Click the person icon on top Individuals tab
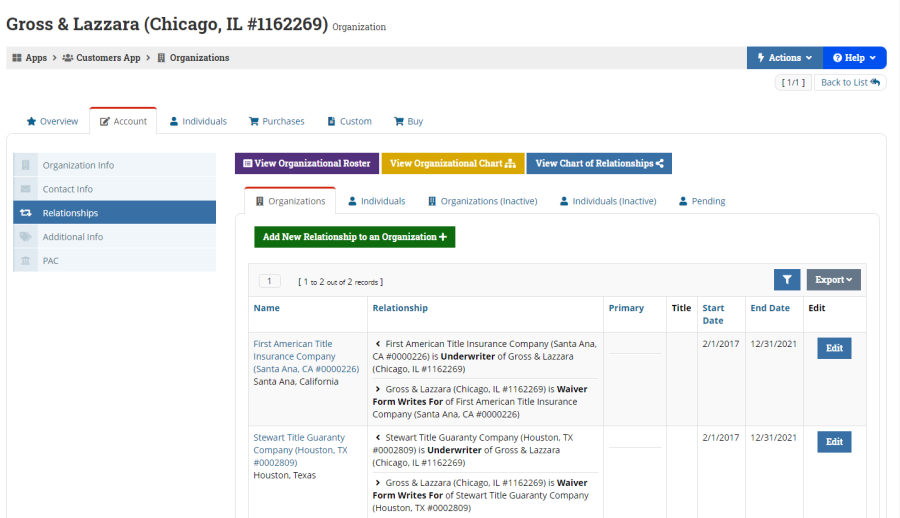 [173, 121]
